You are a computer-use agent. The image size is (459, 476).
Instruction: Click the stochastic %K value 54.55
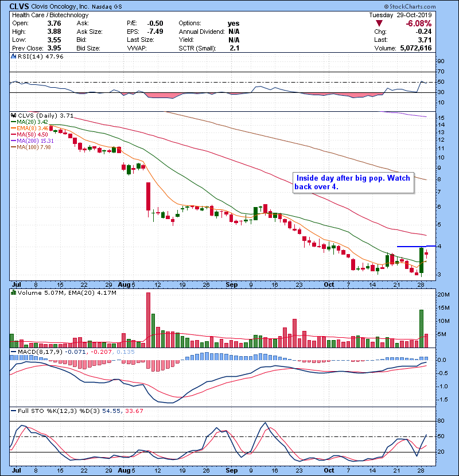pos(111,411)
